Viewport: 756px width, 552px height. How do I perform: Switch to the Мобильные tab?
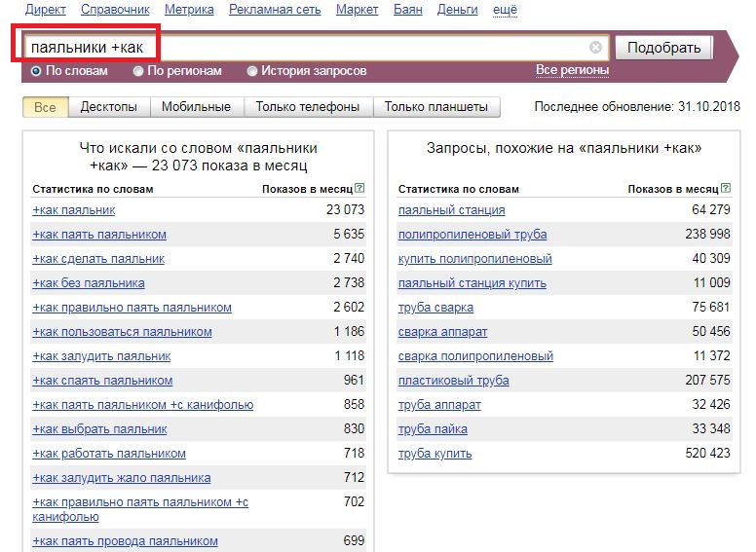coord(197,107)
